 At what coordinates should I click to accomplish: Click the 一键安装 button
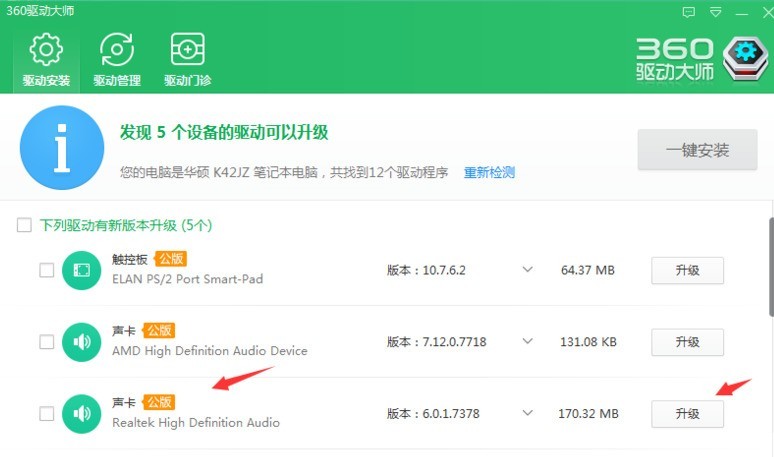point(697,150)
